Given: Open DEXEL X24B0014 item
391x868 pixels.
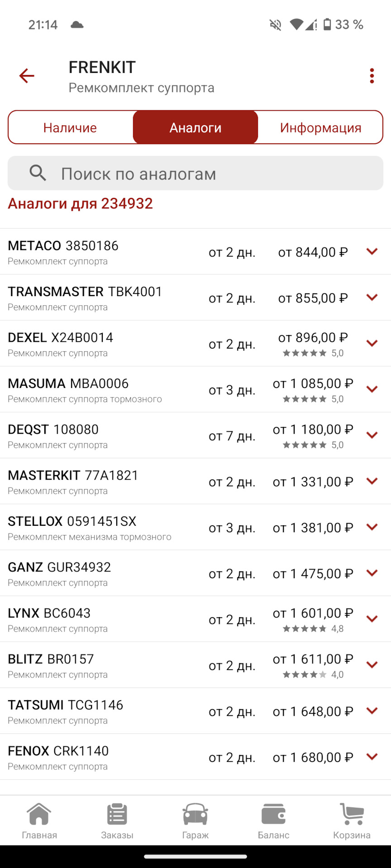Looking at the screenshot, I should point(195,344).
